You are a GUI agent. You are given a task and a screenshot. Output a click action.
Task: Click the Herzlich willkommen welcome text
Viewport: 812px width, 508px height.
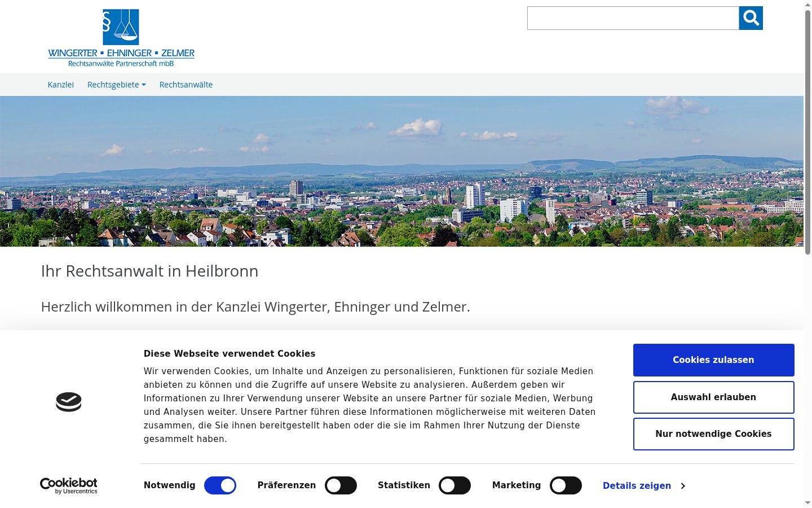pos(255,307)
